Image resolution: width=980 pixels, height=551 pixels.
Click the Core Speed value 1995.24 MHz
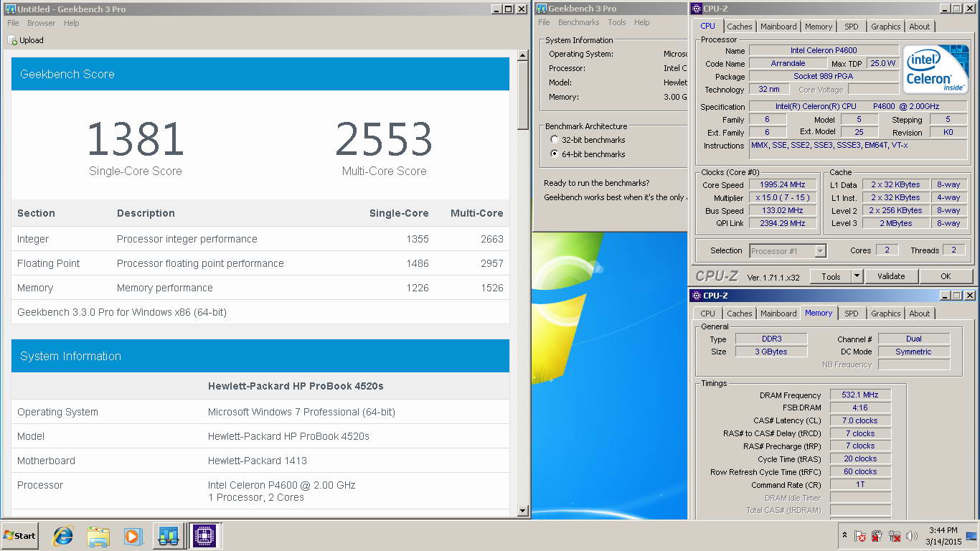783,185
